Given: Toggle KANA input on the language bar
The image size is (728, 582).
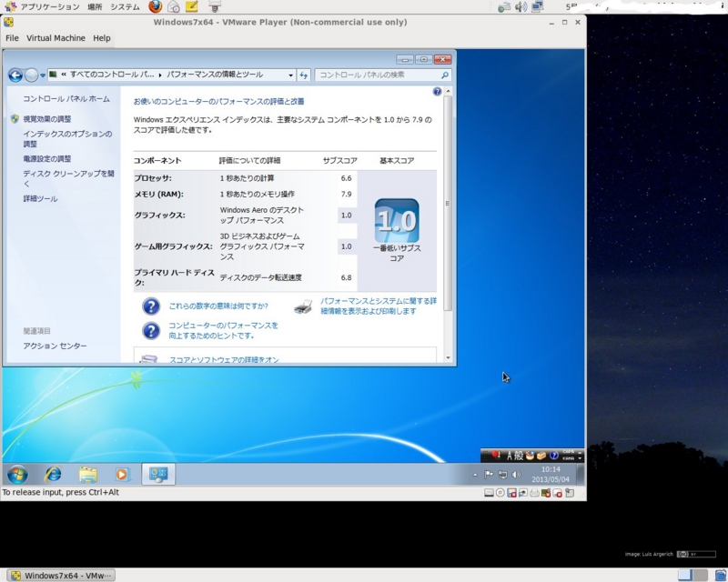Looking at the screenshot, I should 567,458.
